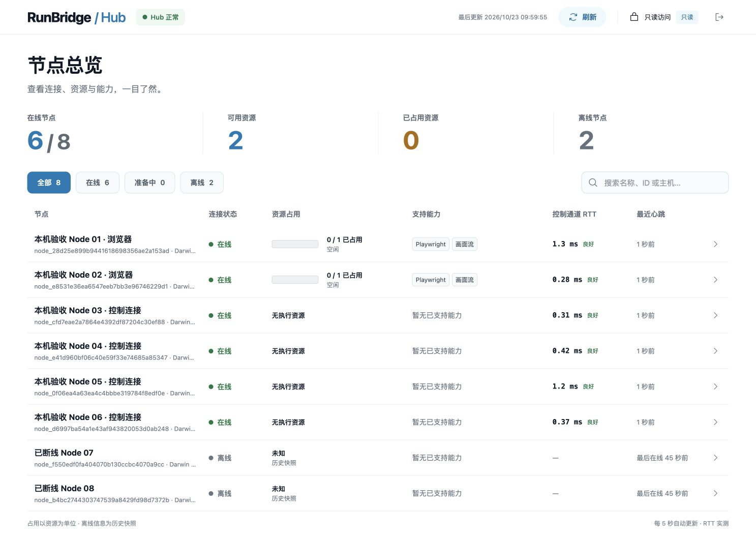Click the lock icon beside 只读访问
The image size is (756, 538).
pos(634,17)
